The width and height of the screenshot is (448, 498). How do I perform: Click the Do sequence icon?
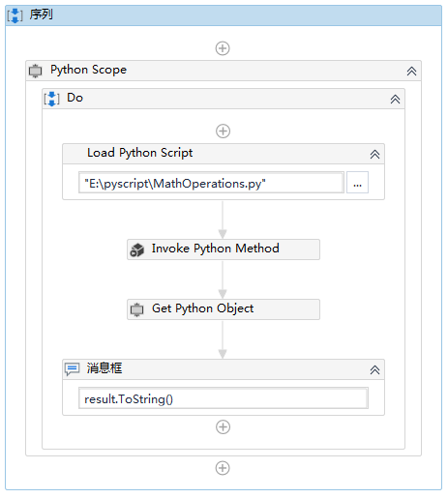(x=52, y=99)
